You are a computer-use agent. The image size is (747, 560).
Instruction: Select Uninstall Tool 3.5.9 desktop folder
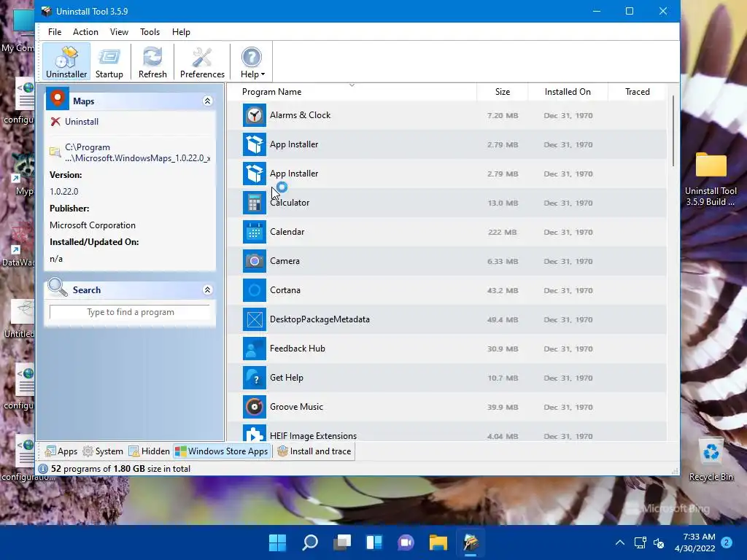click(x=711, y=179)
